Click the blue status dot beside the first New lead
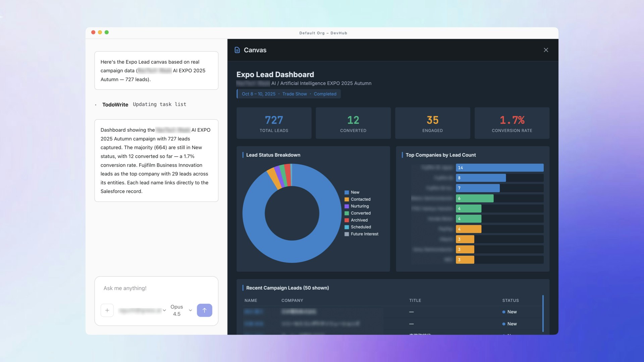The image size is (644, 362). pyautogui.click(x=503, y=312)
